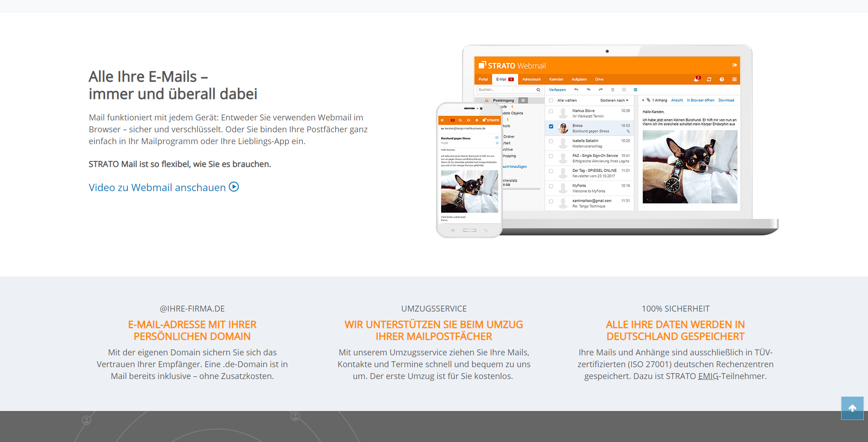868x442 pixels.
Task: Tick the checkbox for Markus Stüwe's mail
Action: [x=551, y=111]
